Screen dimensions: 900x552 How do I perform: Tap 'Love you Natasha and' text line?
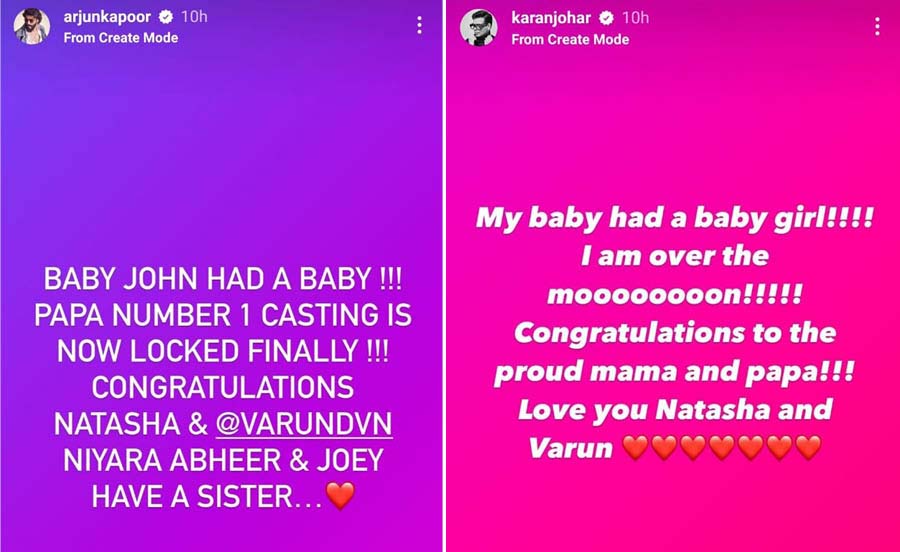tap(675, 410)
